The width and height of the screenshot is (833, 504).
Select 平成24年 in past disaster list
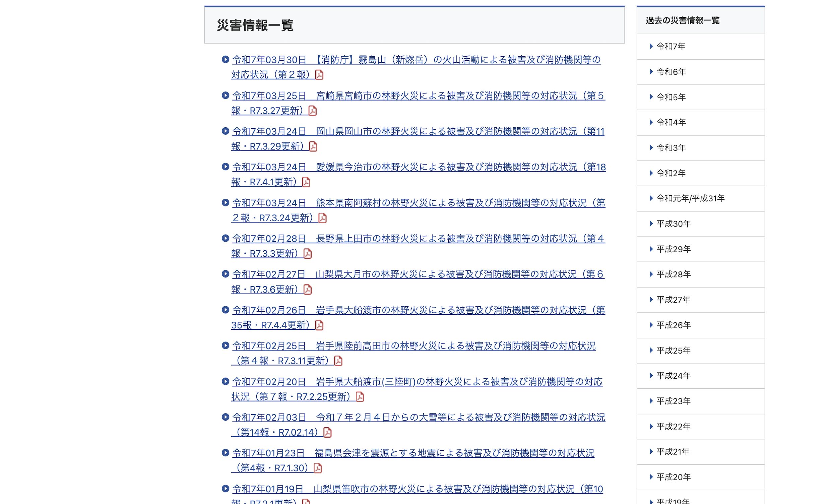700,376
